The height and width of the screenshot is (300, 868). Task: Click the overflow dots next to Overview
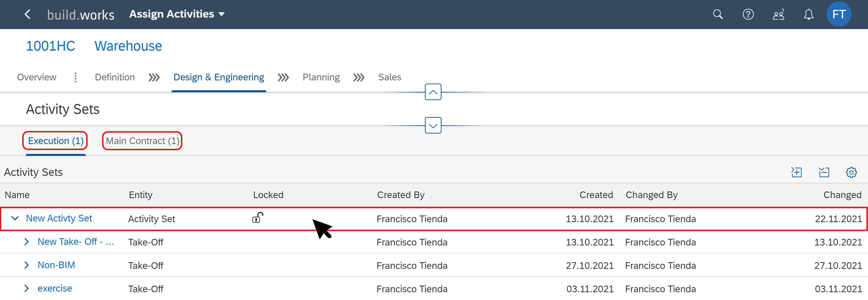75,77
